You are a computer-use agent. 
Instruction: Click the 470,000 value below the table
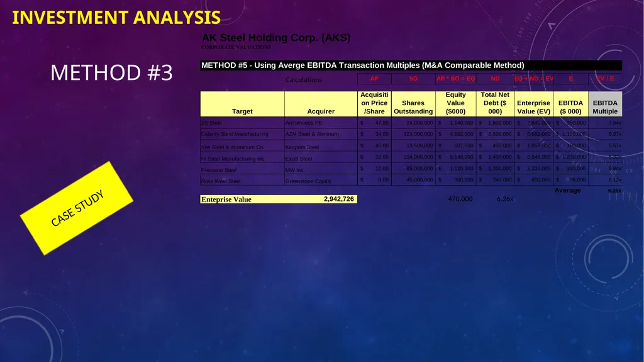click(460, 199)
